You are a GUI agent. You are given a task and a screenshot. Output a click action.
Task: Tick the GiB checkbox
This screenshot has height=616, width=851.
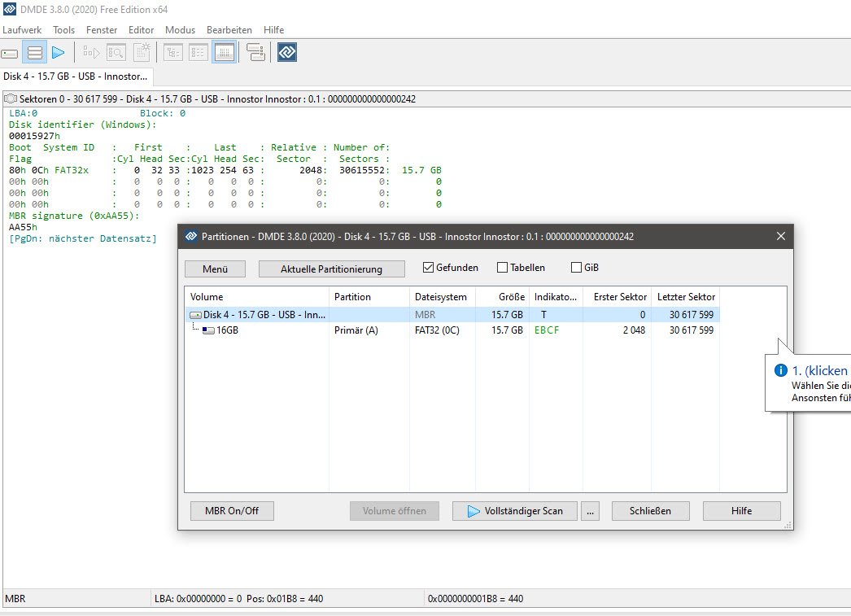(x=576, y=268)
